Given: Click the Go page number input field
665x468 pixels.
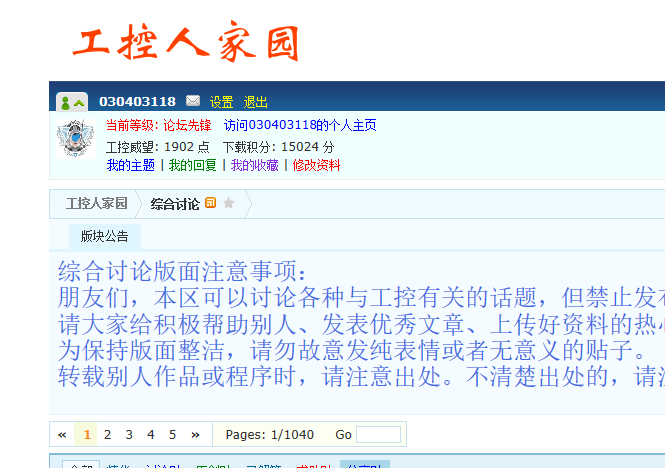Looking at the screenshot, I should (379, 434).
